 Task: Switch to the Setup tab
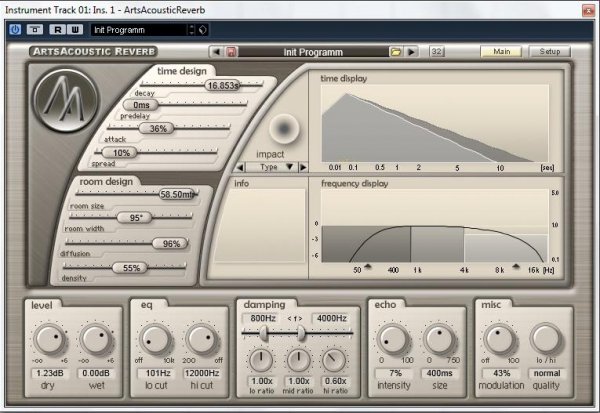pos(549,51)
